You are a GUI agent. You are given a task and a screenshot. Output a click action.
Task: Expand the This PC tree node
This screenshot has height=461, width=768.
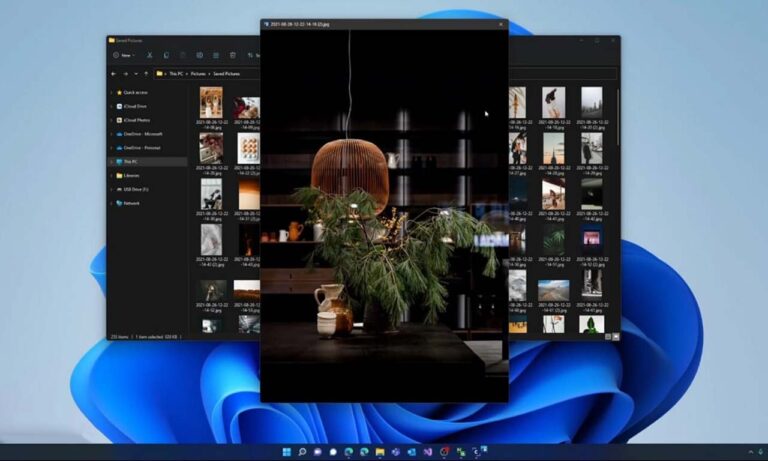coord(112,162)
